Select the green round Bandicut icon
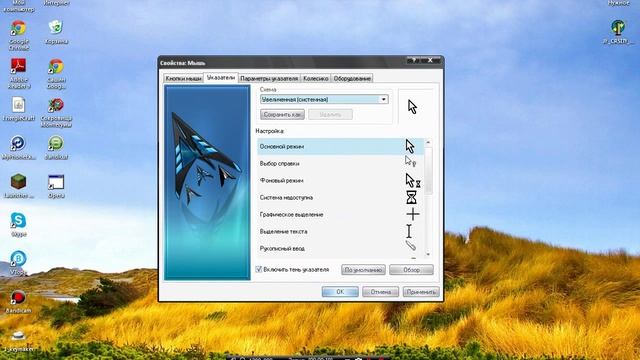The width and height of the screenshot is (640, 360). pos(56,143)
